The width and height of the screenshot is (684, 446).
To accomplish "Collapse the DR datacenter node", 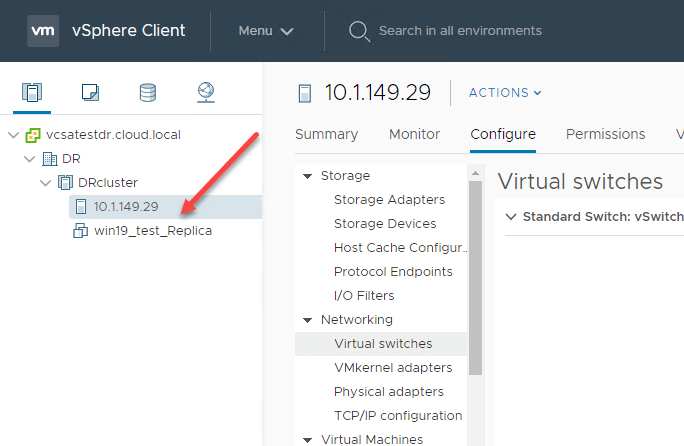I will coord(30,159).
